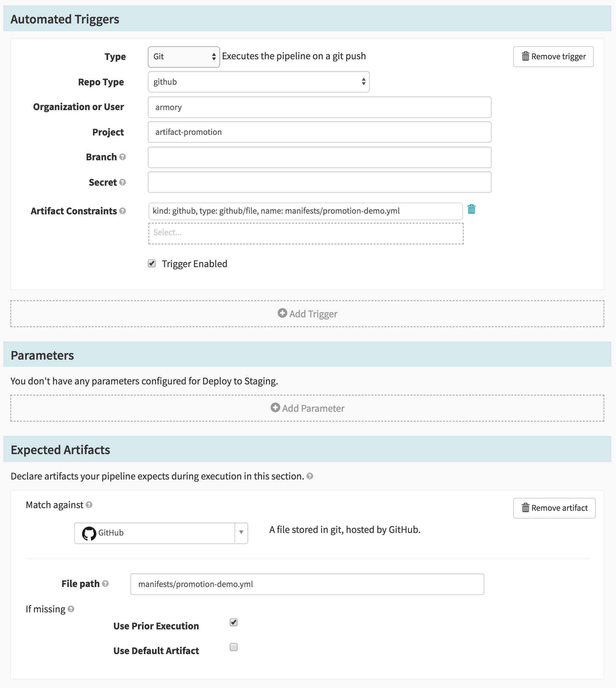
Task: Open the artifact constraint Select... dropdown
Action: (x=306, y=233)
